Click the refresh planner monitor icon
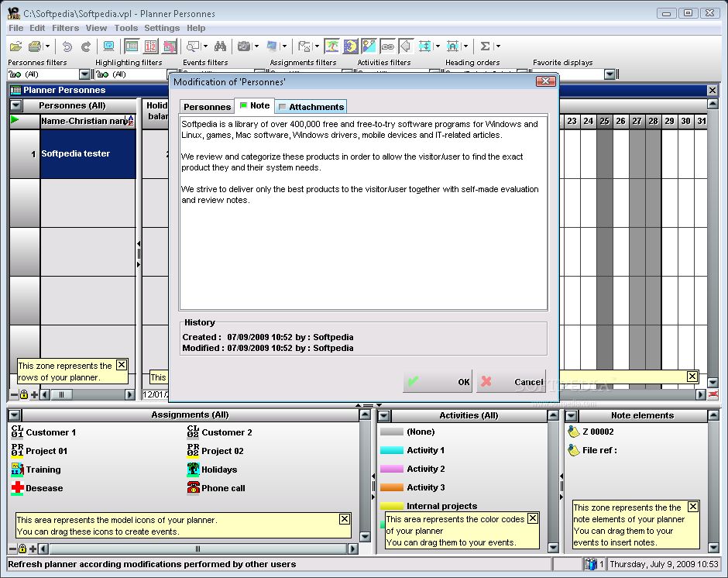728x578 pixels. (108, 46)
